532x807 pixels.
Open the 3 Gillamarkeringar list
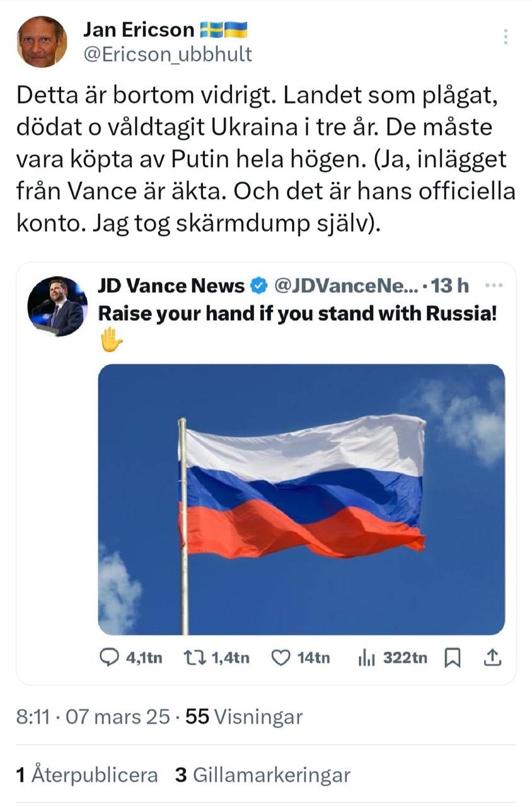[262, 775]
